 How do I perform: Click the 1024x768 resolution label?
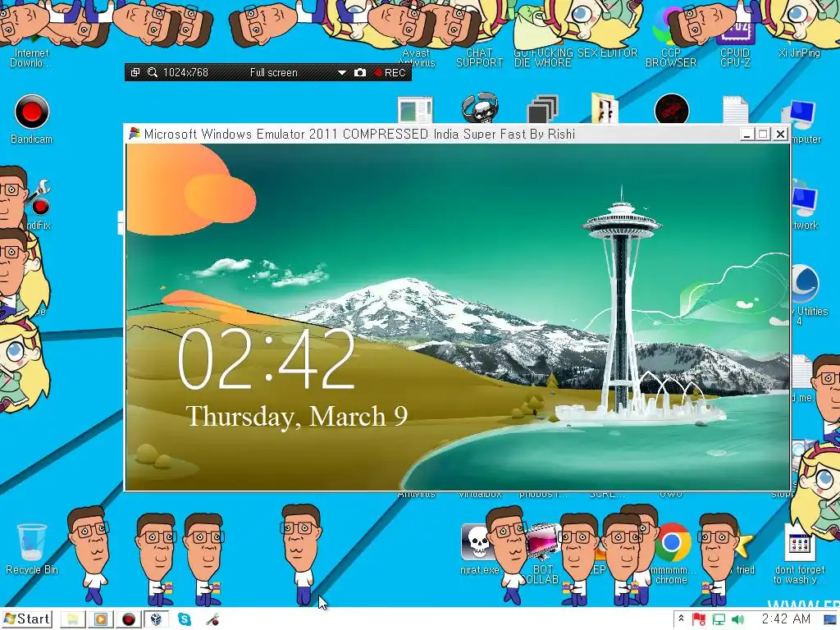pyautogui.click(x=185, y=72)
